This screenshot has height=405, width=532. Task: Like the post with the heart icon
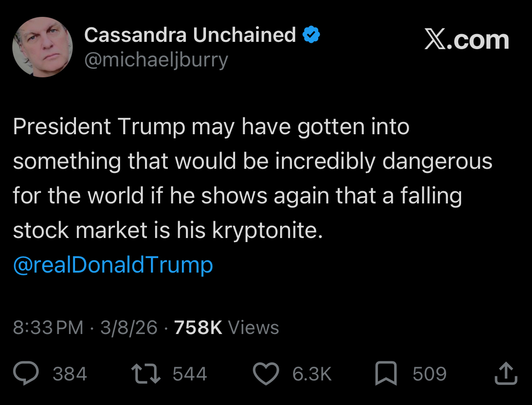coord(266,374)
